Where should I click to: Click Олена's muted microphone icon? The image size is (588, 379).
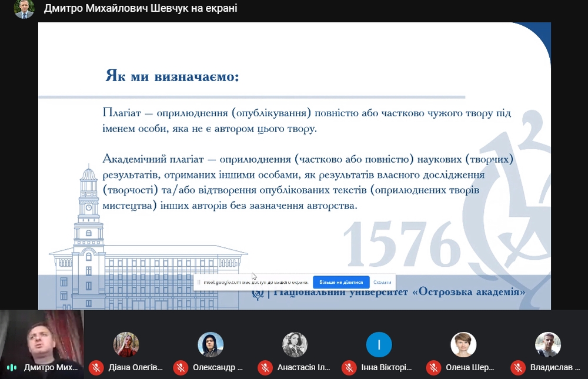(x=434, y=368)
